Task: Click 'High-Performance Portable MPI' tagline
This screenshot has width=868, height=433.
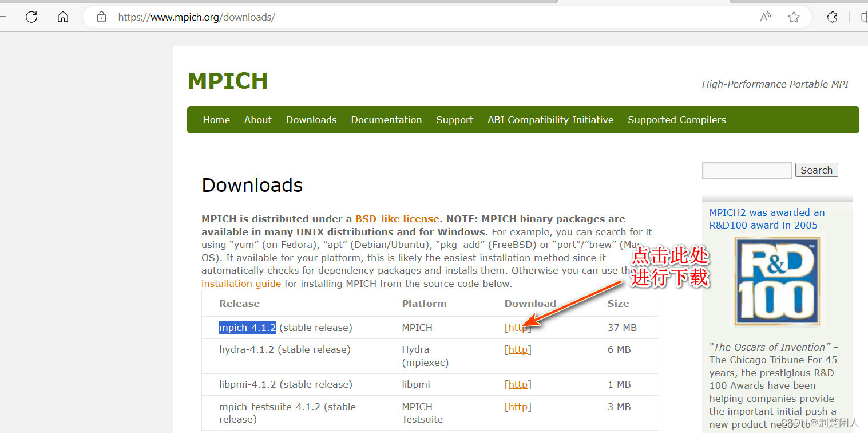Action: tap(775, 84)
